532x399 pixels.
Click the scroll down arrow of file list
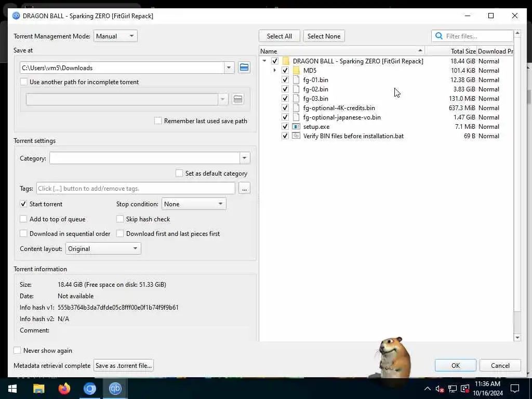tap(517, 337)
